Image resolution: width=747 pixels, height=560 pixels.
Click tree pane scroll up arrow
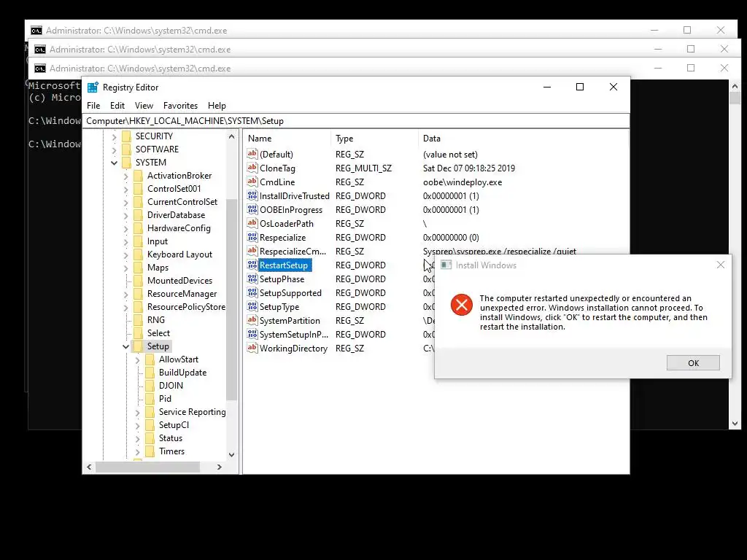[231, 136]
